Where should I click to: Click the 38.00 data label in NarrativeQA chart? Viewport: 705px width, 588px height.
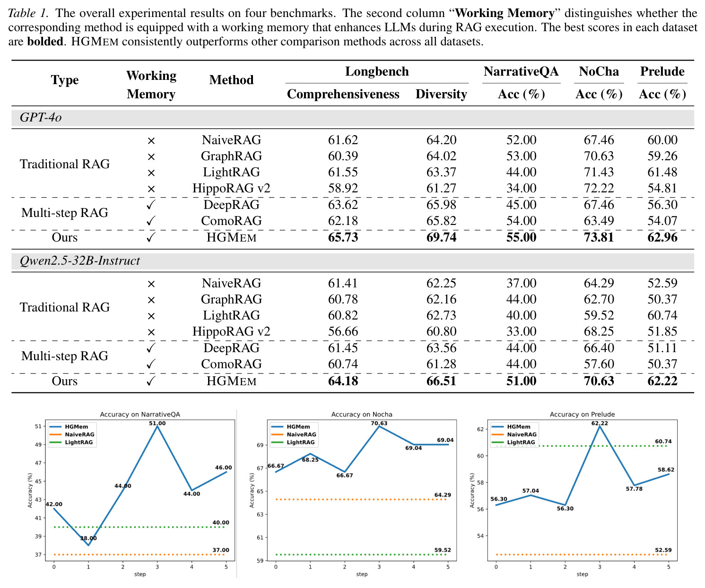(x=88, y=538)
